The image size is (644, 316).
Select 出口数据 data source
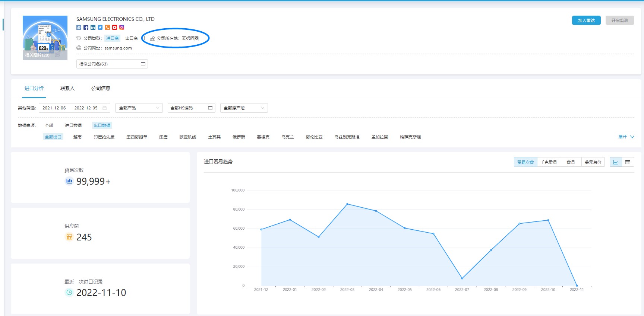102,125
